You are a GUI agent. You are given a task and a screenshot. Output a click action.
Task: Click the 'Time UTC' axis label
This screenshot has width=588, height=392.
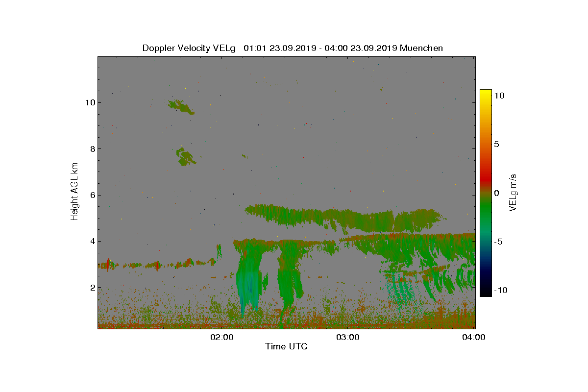pyautogui.click(x=286, y=346)
